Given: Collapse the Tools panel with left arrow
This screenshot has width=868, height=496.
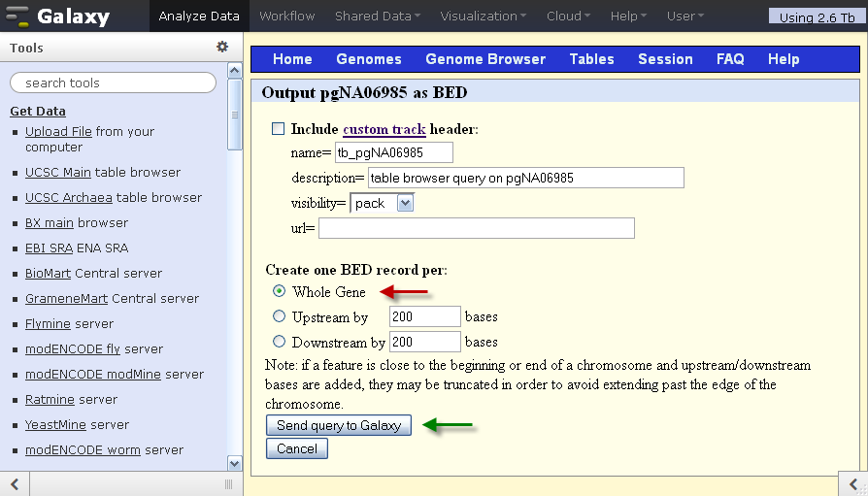Looking at the screenshot, I should tap(15, 484).
